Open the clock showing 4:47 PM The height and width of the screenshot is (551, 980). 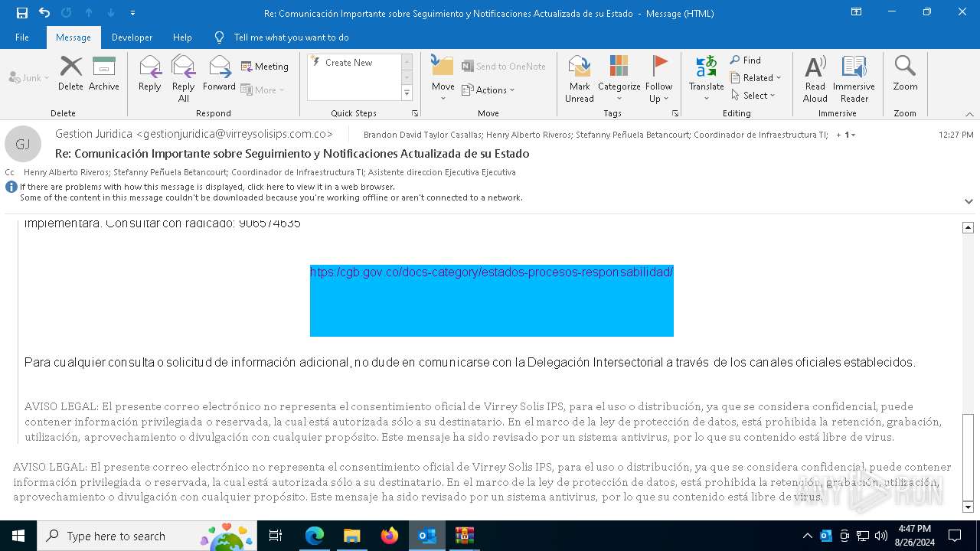[x=914, y=536]
